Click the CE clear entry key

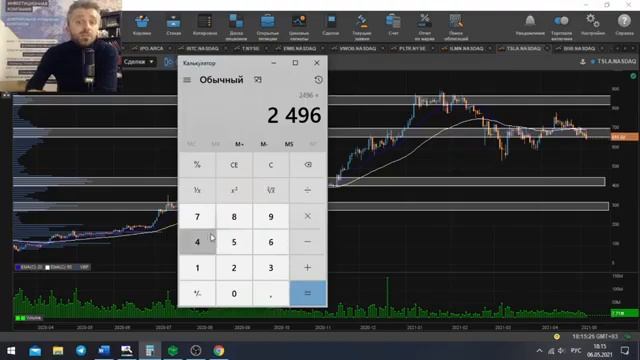point(234,165)
